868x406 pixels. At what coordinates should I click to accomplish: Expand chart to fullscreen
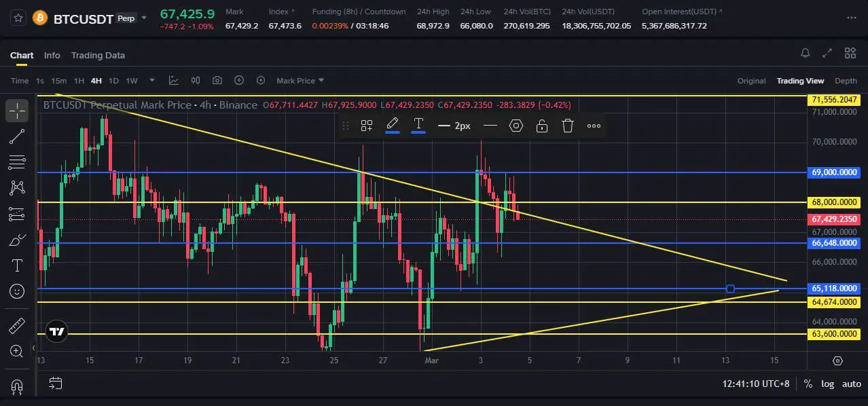827,53
